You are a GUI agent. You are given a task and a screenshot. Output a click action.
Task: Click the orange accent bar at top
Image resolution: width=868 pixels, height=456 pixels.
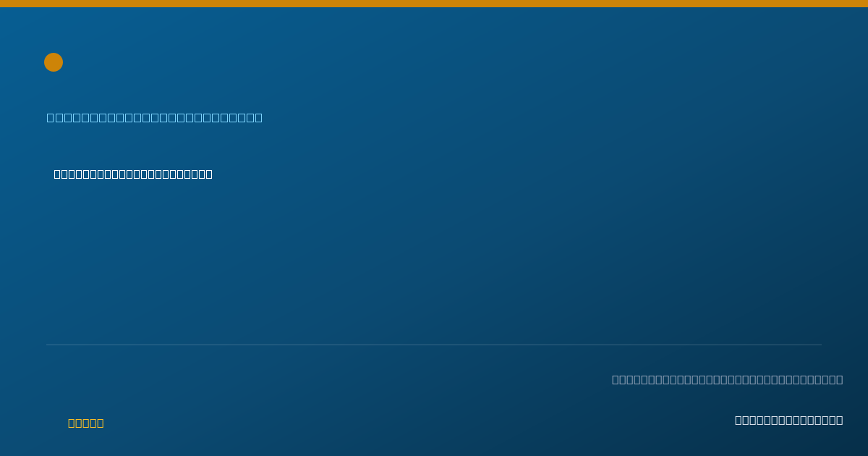[x=434, y=4]
